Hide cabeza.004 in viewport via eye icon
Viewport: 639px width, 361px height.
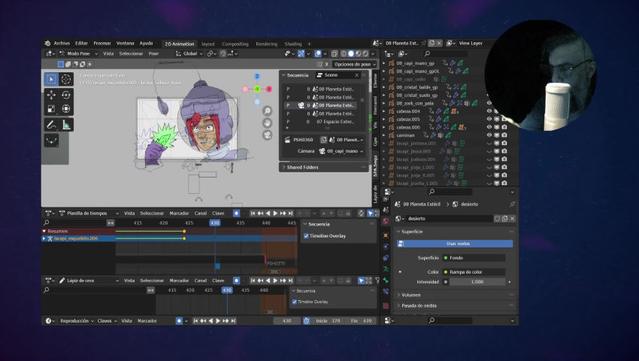tap(489, 111)
